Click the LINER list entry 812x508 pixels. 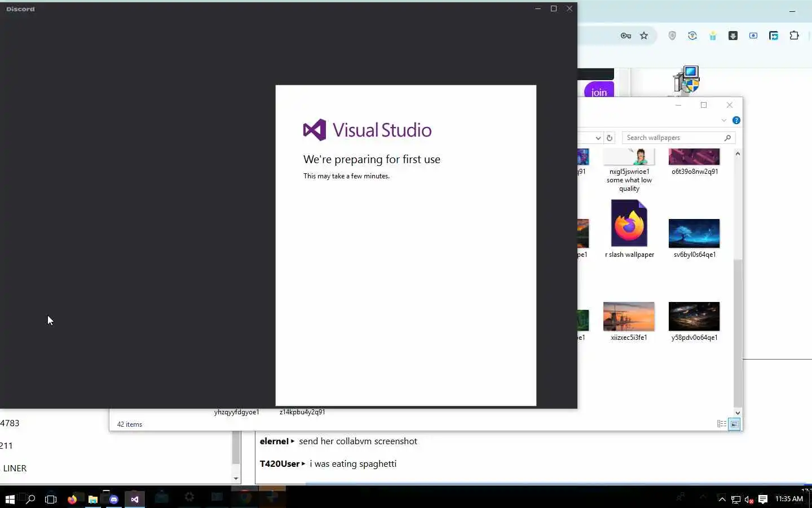coord(15,468)
